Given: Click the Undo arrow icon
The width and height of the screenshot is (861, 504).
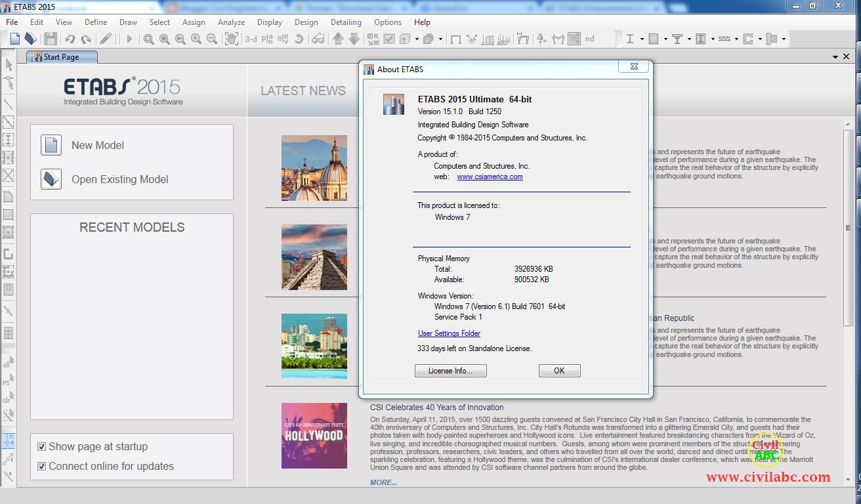Looking at the screenshot, I should coord(70,39).
